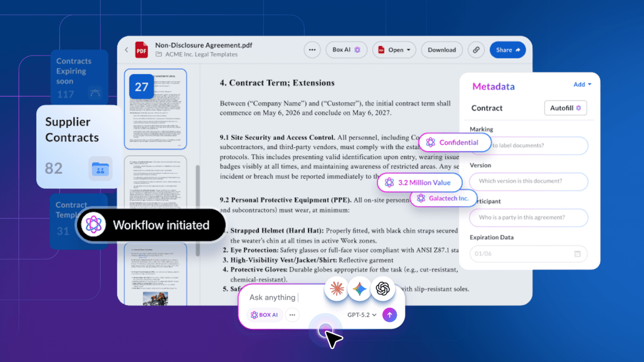The width and height of the screenshot is (644, 362).
Task: Click the '9.2 Personal Protective Equipment (PPE).' text
Action: (x=286, y=200)
